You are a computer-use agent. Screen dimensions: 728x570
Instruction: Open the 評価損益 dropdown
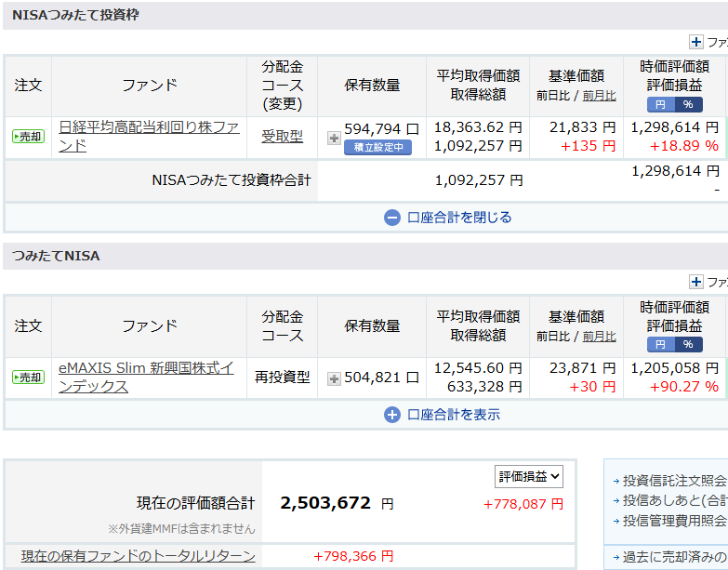coord(529,477)
